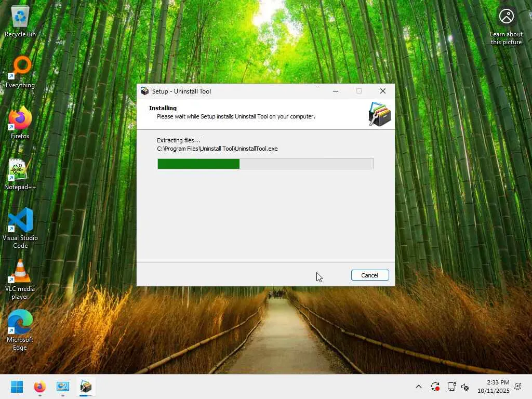
Task: Open the notifications bell icon
Action: point(518,387)
